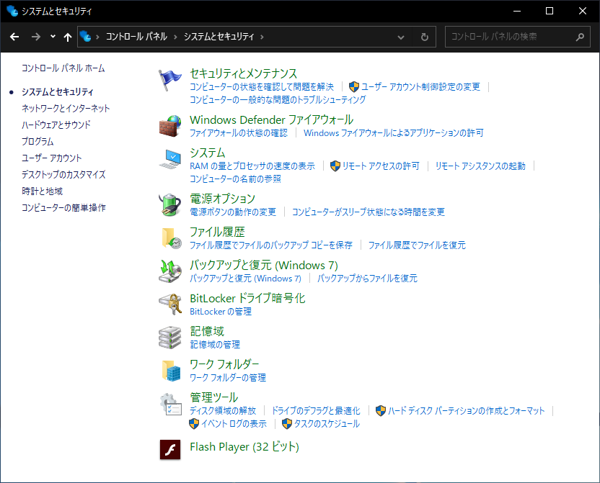Open the 管理ツール gear icon
The image size is (600, 483).
tap(171, 404)
